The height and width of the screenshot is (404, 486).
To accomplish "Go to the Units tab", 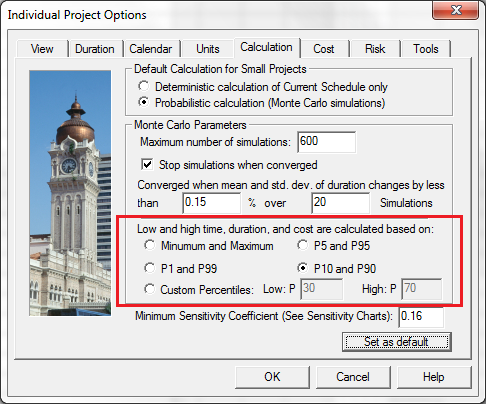I will pos(208,49).
